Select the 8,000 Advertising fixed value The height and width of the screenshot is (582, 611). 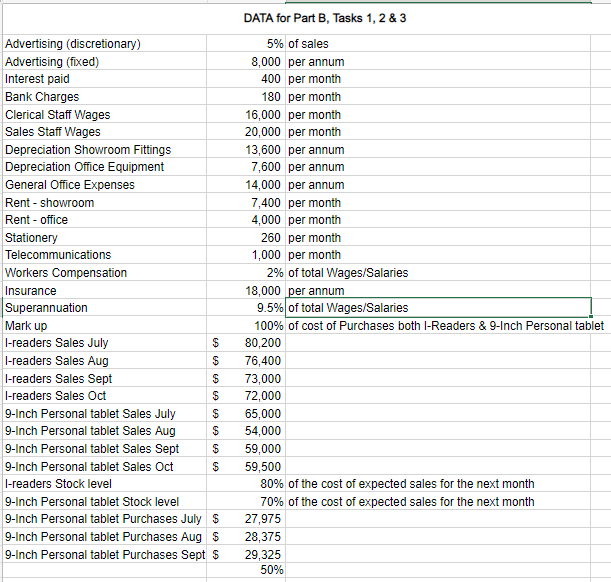[x=246, y=62]
